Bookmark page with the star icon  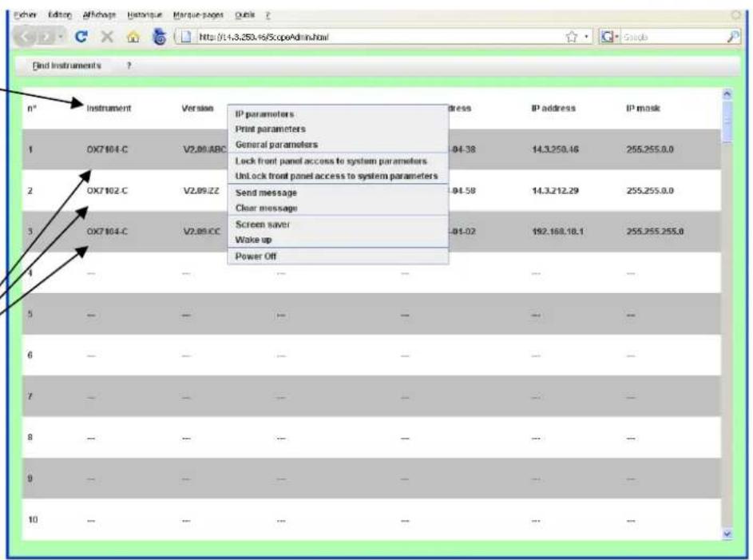(x=571, y=37)
